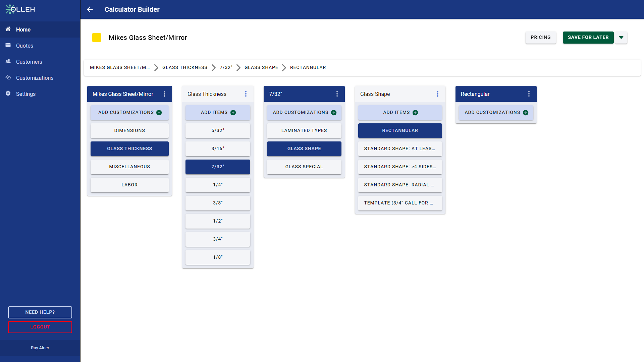The image size is (644, 362).
Task: Expand the Save For Later dropdown arrow
Action: click(x=621, y=38)
